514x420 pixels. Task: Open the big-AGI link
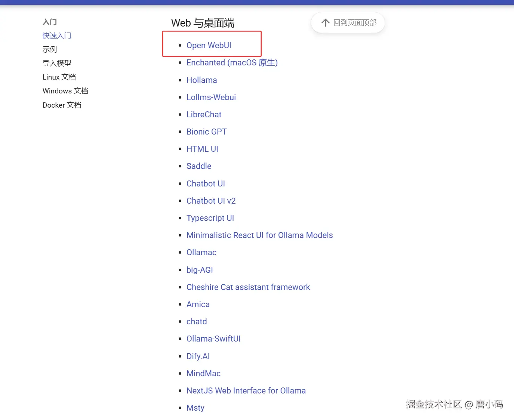pyautogui.click(x=200, y=270)
